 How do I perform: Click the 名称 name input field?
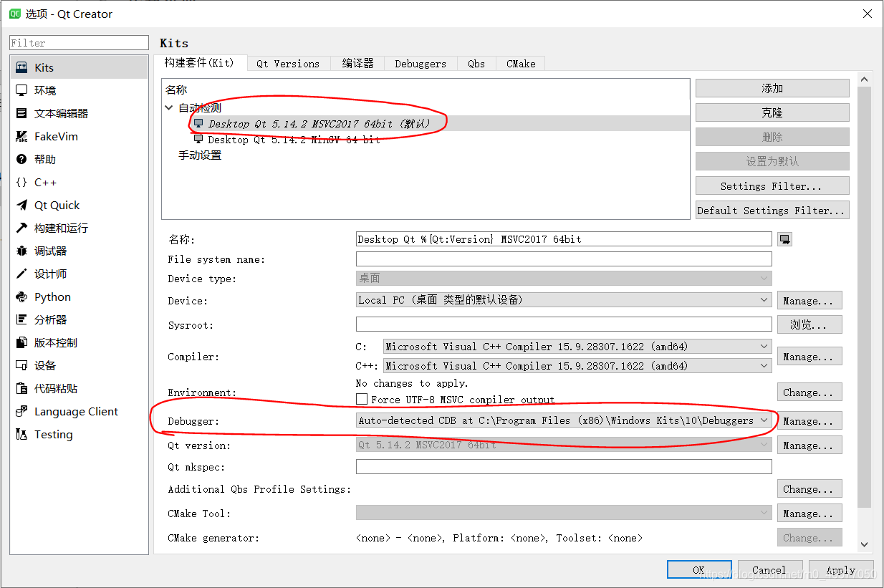[564, 239]
